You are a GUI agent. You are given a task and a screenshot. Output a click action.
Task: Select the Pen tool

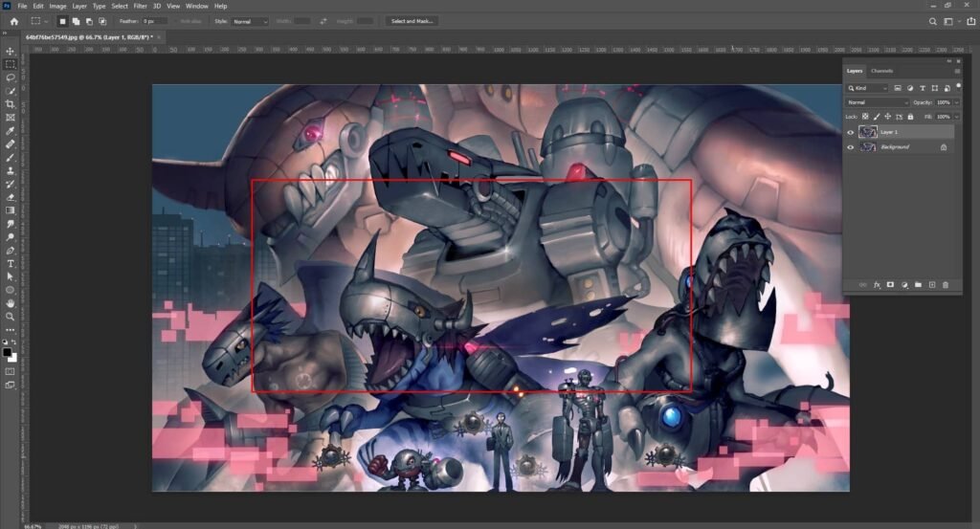10,251
